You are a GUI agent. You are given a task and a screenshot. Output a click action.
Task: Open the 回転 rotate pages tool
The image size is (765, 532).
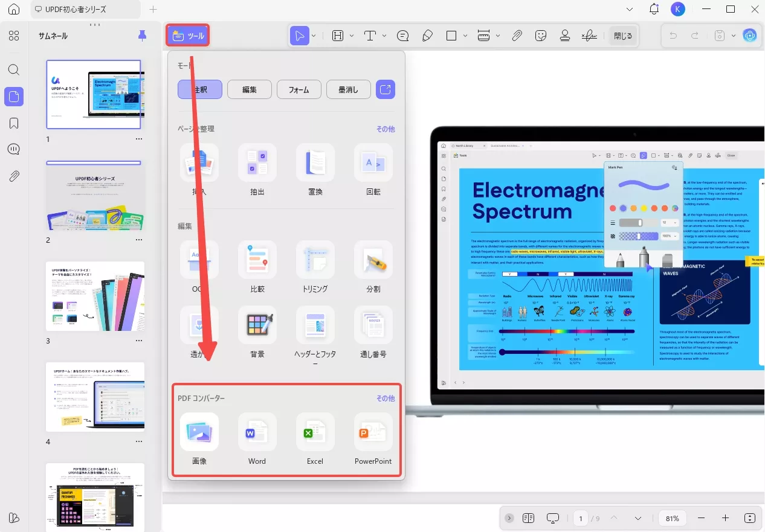click(373, 170)
